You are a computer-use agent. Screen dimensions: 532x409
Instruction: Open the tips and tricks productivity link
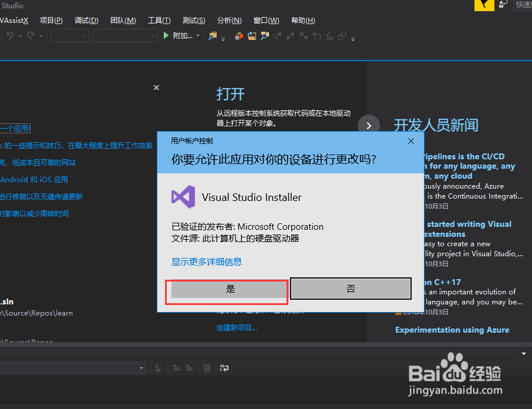(x=76, y=145)
